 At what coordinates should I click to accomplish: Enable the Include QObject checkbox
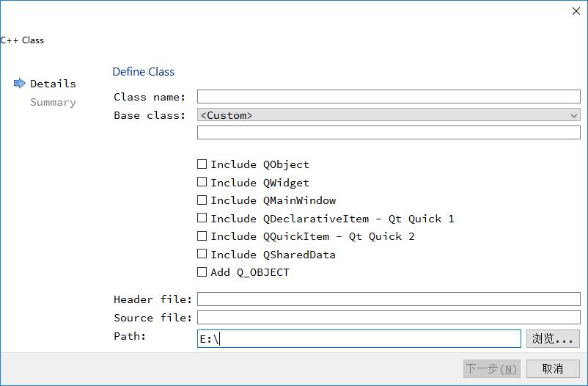202,164
